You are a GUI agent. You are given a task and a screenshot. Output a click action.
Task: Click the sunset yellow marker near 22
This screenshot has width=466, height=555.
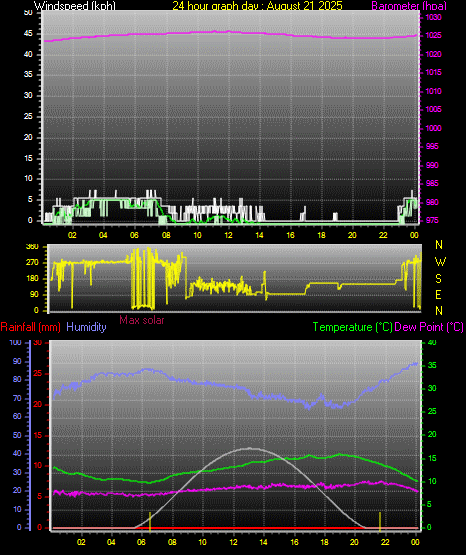pos(380,522)
